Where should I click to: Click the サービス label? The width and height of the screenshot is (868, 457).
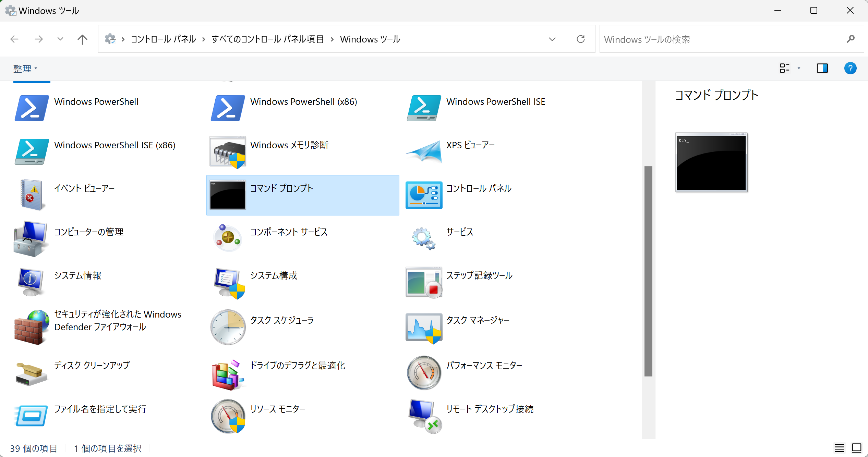460,232
